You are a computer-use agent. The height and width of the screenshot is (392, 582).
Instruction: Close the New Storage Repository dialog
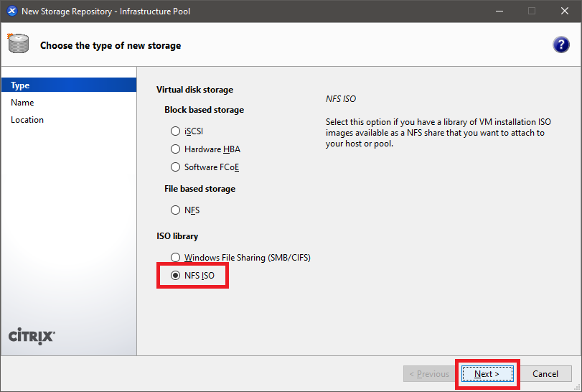click(565, 11)
